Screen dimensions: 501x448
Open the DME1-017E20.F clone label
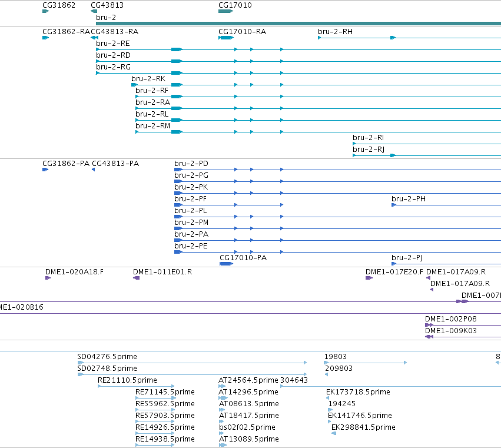(x=394, y=272)
